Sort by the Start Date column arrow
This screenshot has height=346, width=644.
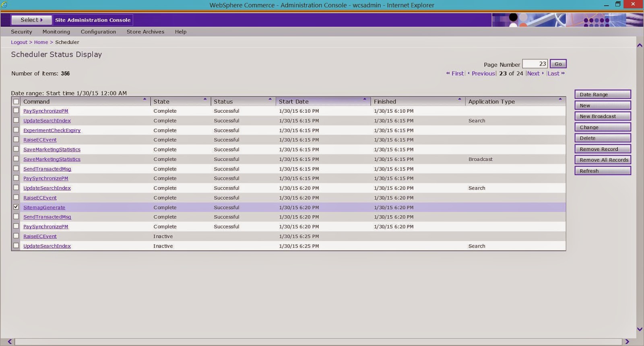[x=365, y=99]
